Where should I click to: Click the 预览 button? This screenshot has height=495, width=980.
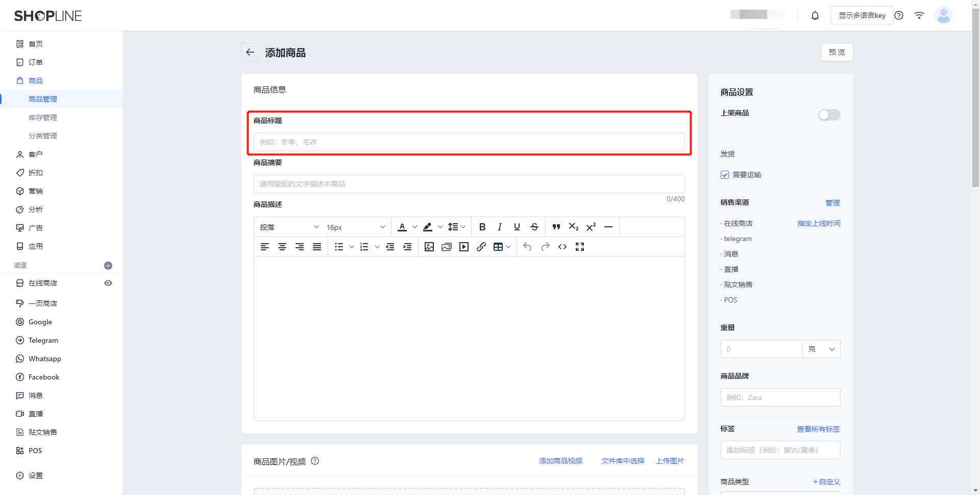click(x=836, y=52)
